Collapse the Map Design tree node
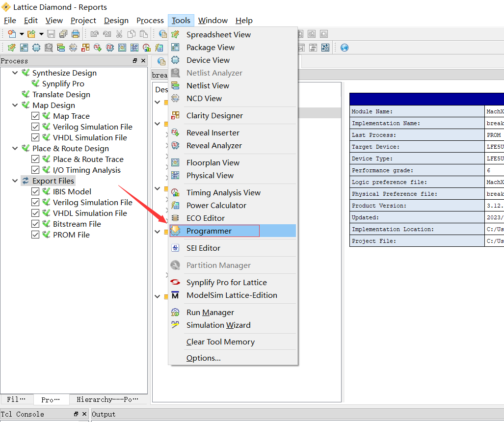The image size is (504, 422). tap(15, 105)
